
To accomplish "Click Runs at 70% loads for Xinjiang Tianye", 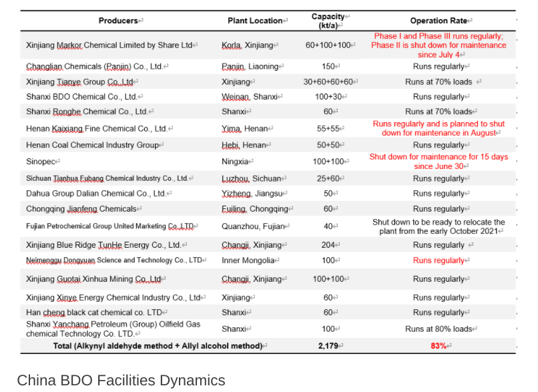I will pos(439,82).
